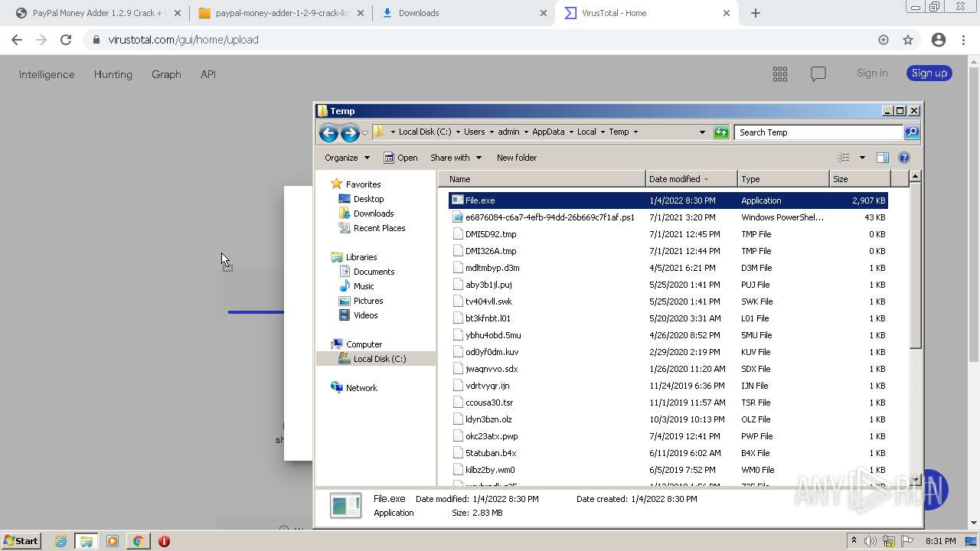This screenshot has height=551, width=980.
Task: Open new Chrome tab
Action: (x=756, y=13)
